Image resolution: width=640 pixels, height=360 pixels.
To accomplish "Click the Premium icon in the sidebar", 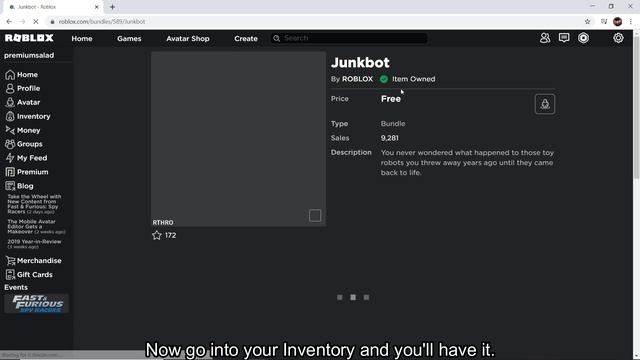I will [x=10, y=172].
